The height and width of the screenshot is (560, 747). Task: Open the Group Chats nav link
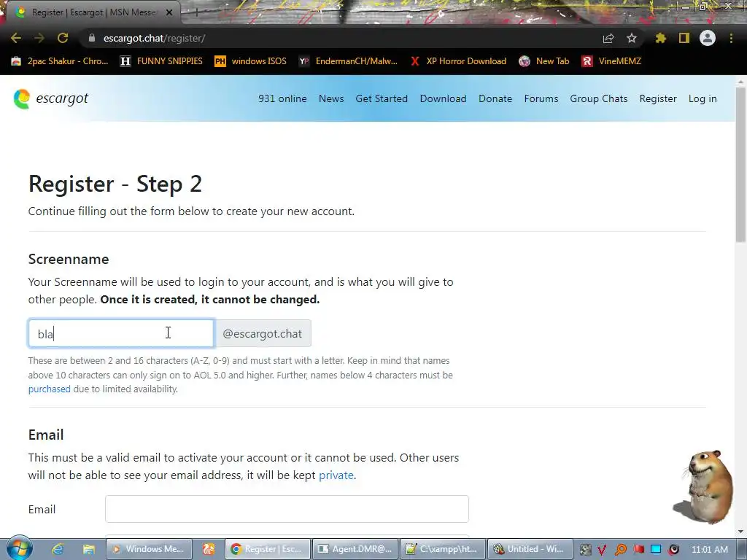click(599, 98)
